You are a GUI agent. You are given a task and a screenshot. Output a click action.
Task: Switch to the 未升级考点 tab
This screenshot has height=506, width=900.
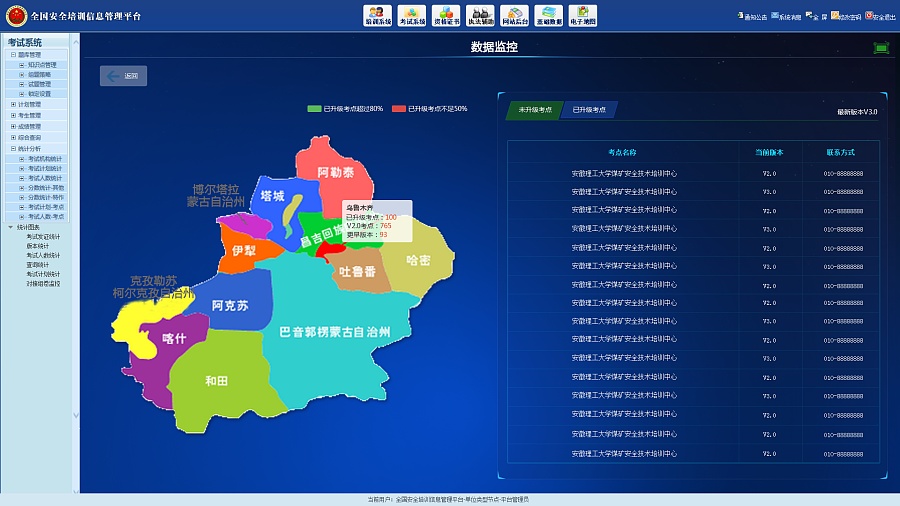pos(534,110)
